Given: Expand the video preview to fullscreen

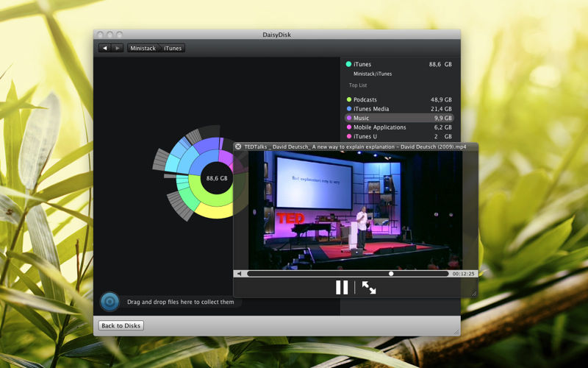Looking at the screenshot, I should [369, 287].
